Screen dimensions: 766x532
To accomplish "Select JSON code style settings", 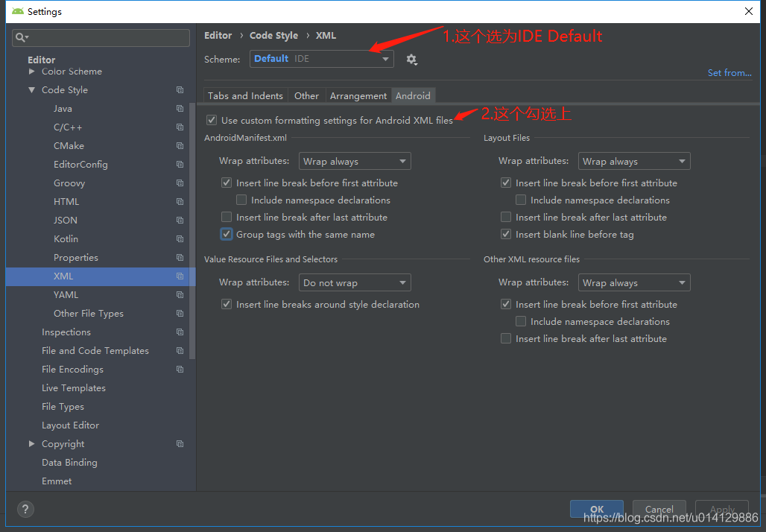I will (66, 221).
